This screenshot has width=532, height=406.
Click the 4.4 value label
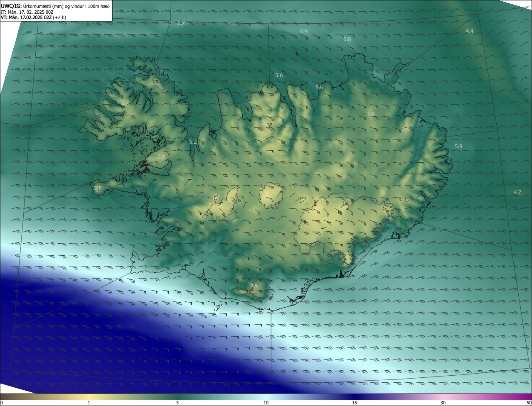point(469,31)
